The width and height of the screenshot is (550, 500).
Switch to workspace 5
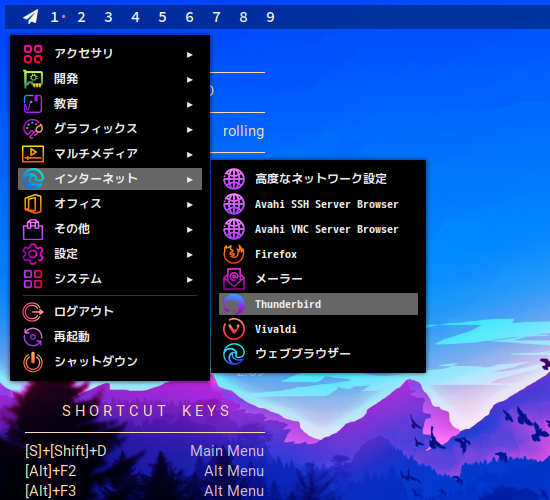[x=162, y=17]
